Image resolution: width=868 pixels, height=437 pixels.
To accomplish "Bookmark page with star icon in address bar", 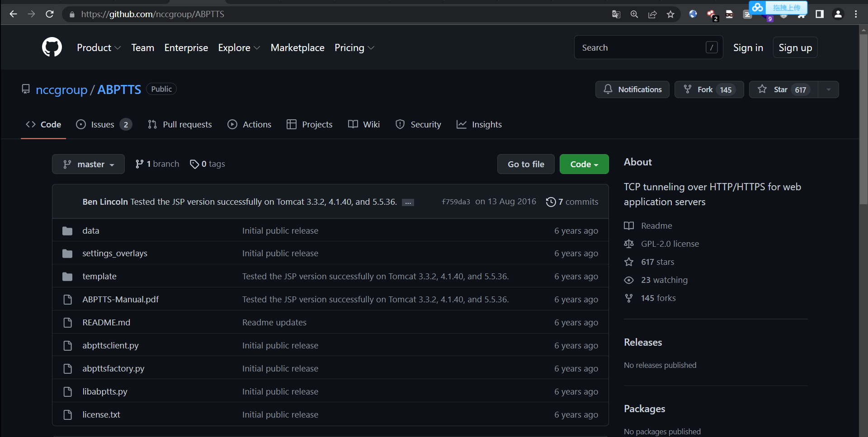I will 670,14.
